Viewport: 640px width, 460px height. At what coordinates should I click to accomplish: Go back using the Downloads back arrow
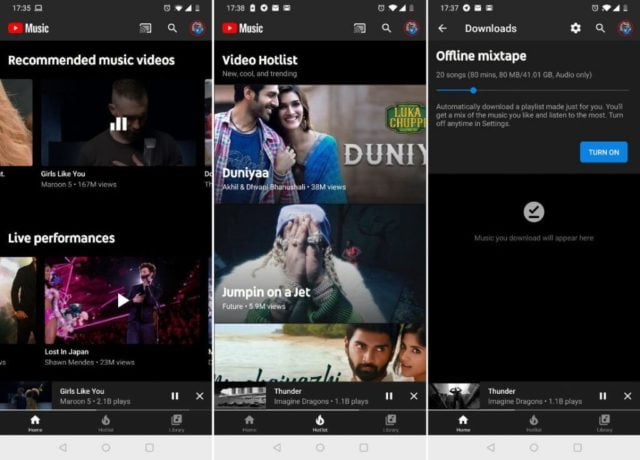(x=442, y=28)
